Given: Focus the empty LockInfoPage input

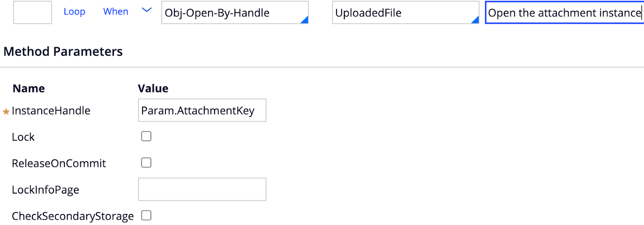Looking at the screenshot, I should [202, 189].
